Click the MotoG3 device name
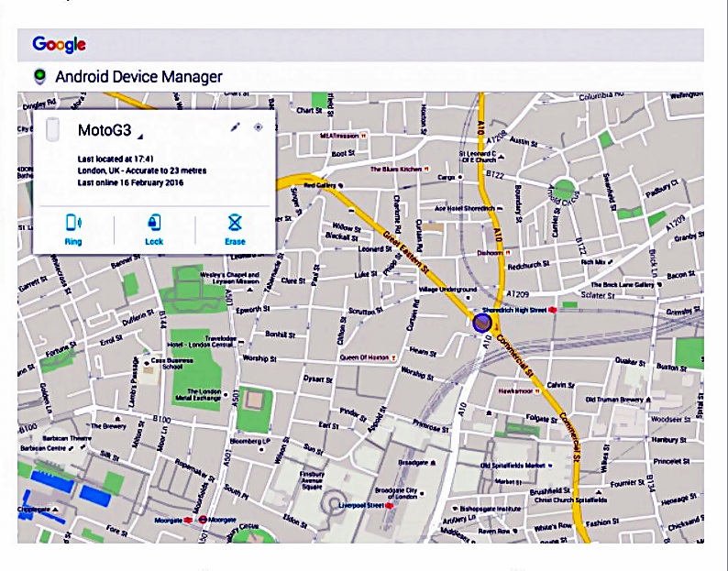Screen dimensions: 728x571 (105, 130)
